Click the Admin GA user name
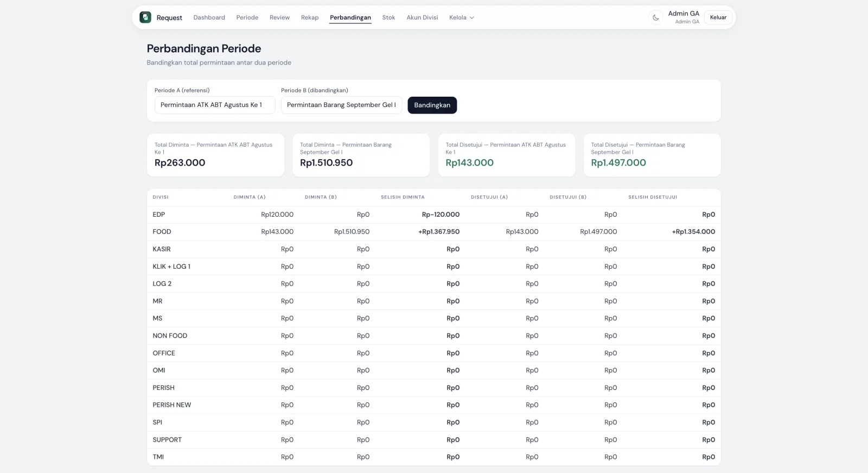The image size is (868, 473). pos(684,14)
